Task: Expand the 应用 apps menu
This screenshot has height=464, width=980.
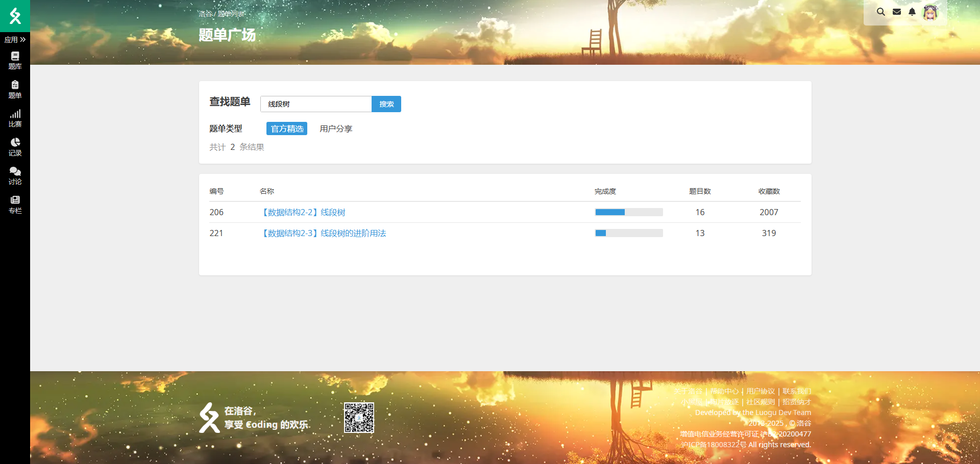Action: 15,40
